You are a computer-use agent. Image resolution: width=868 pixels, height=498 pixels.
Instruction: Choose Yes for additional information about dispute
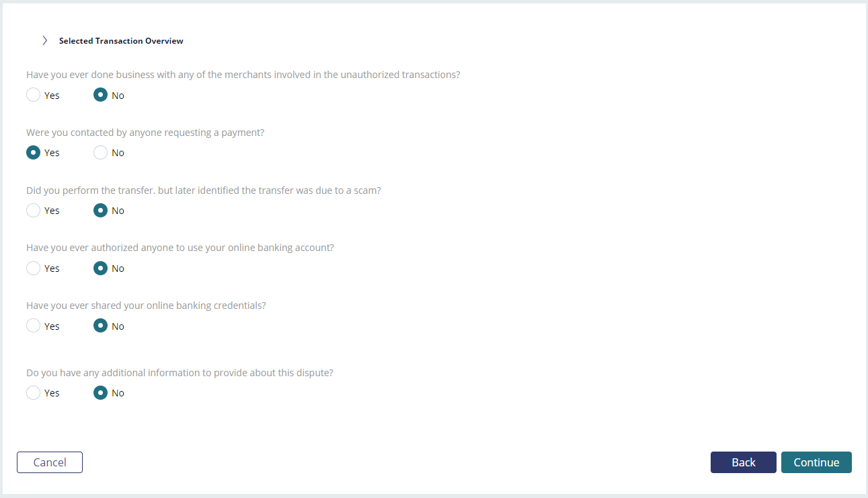33,392
